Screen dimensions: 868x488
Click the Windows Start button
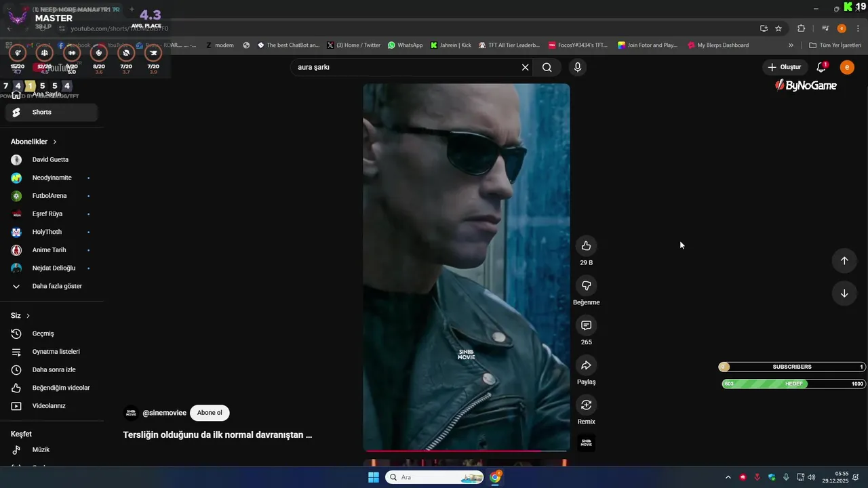click(374, 477)
